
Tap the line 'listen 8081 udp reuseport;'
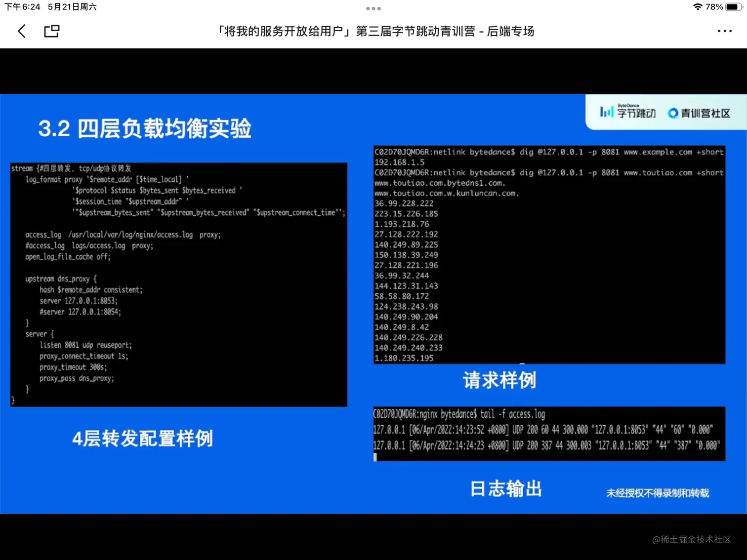[x=85, y=345]
